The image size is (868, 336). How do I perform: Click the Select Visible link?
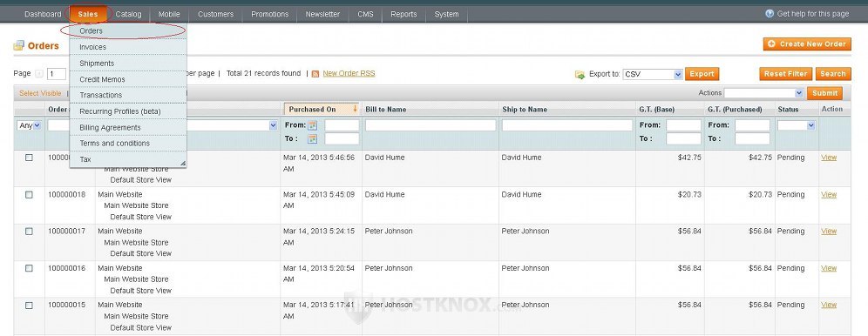coord(40,93)
